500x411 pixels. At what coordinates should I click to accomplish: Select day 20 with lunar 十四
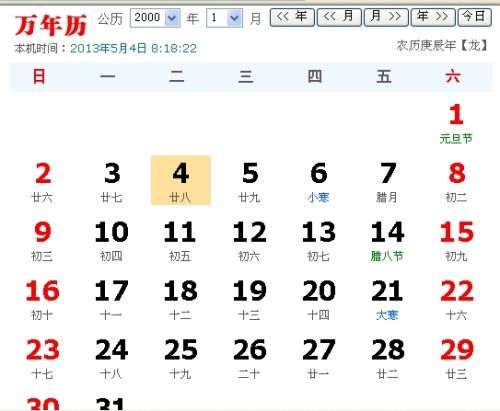319,300
